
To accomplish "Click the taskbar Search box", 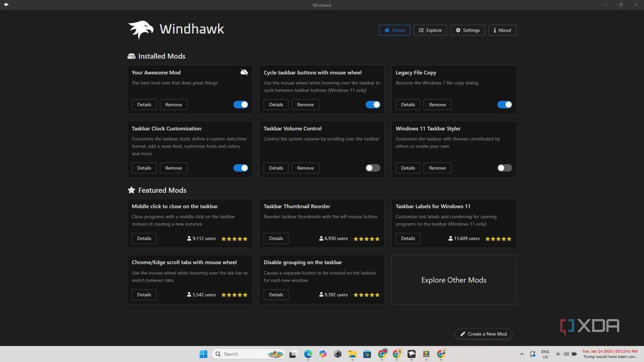I will (x=249, y=354).
